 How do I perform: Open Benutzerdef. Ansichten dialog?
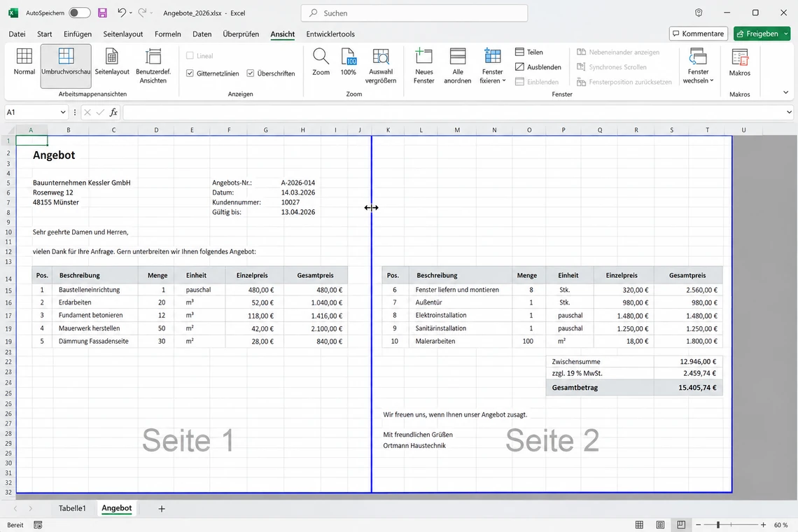coord(153,66)
